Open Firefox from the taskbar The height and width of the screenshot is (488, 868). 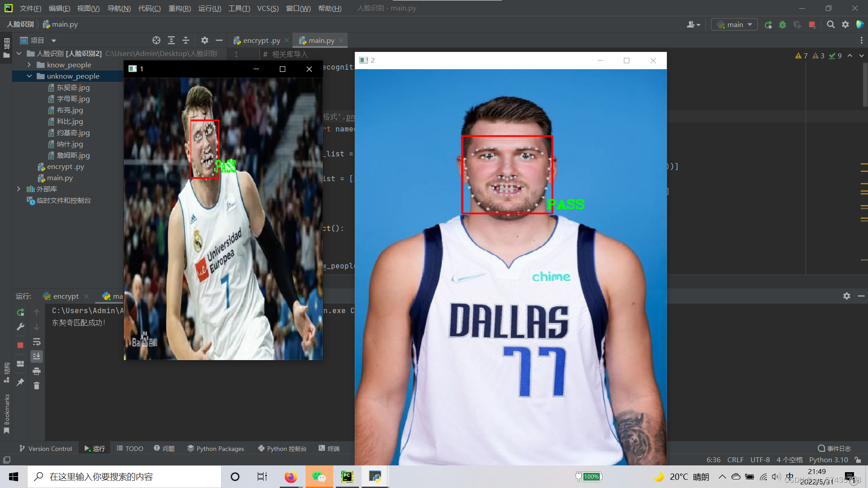click(291, 477)
